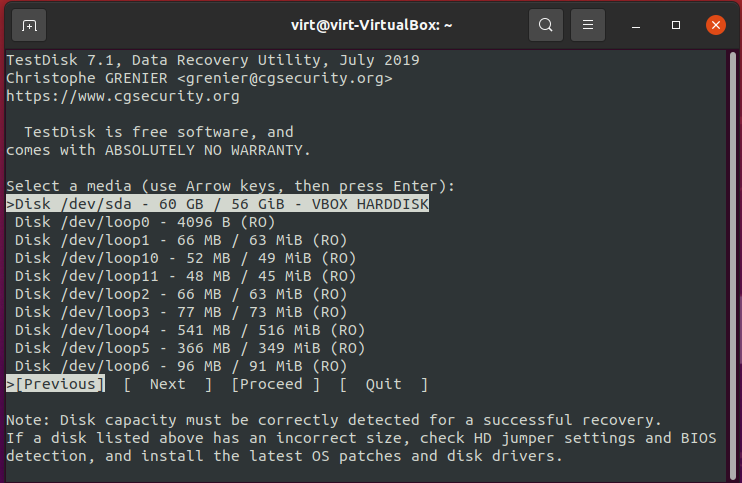Viewport: 742px width, 483px height.
Task: Choose the Quit option
Action: [383, 384]
